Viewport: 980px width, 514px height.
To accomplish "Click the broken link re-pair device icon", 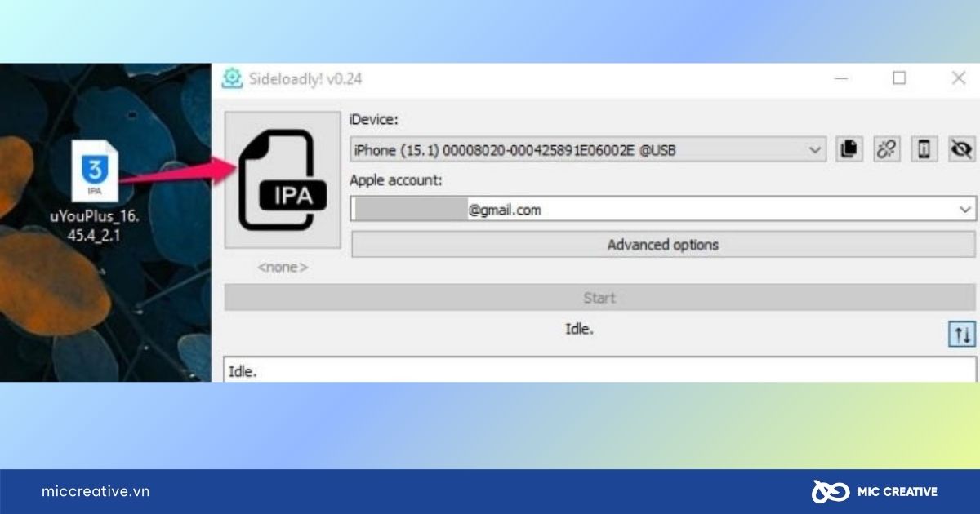I will point(886,148).
